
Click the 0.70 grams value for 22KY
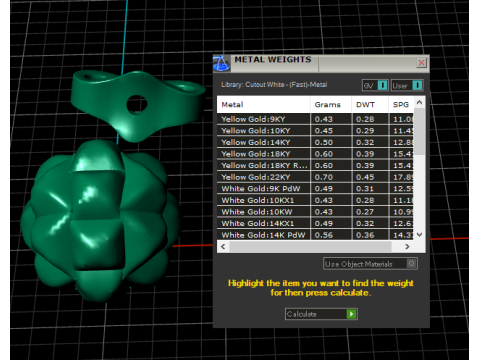[324, 177]
